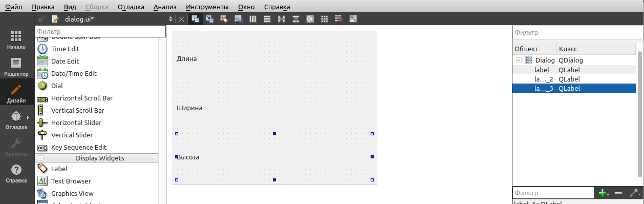Apply vertical layout from toolbar

click(267, 19)
